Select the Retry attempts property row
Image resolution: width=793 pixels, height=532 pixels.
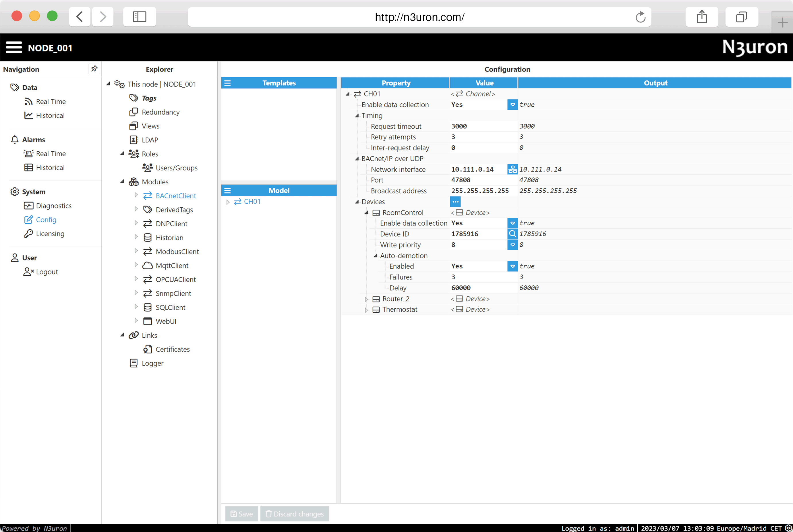(x=566, y=137)
